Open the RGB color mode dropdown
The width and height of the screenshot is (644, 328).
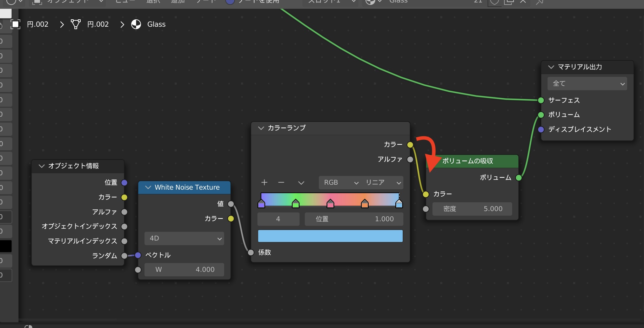tap(341, 183)
